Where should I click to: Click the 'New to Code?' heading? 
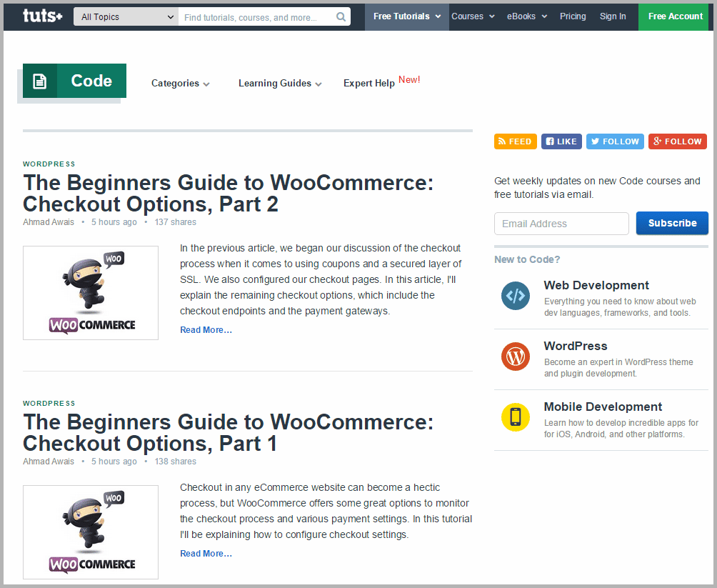pyautogui.click(x=527, y=259)
